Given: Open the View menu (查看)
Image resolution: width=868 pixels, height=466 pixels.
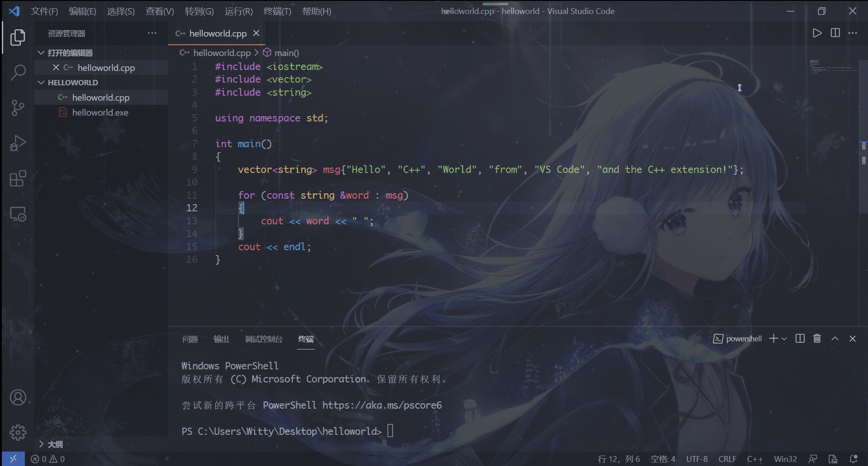Looking at the screenshot, I should pyautogui.click(x=160, y=11).
